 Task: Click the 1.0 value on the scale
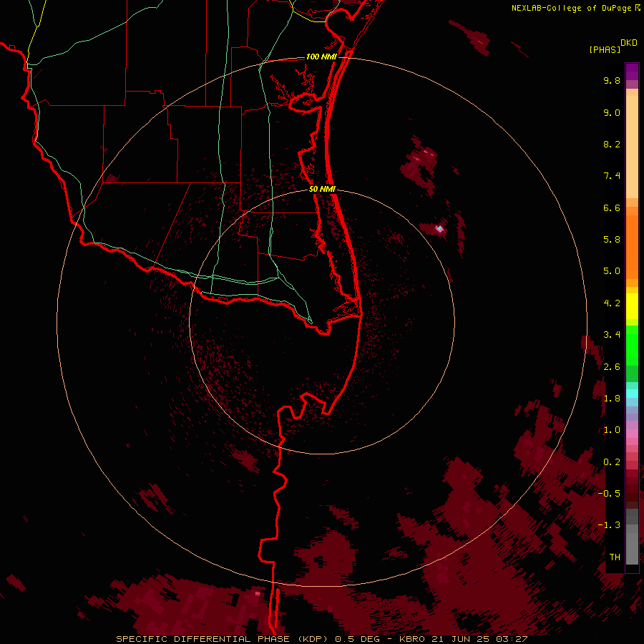[612, 430]
